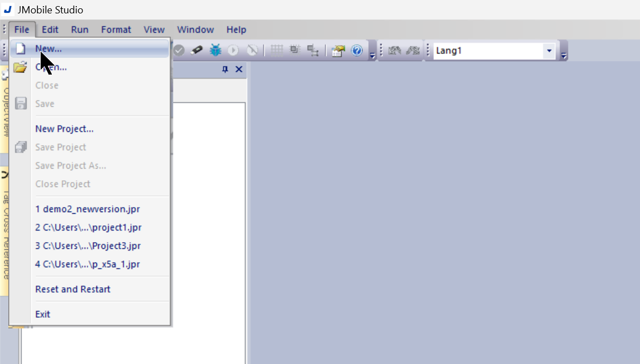Open recent file Project3.jpr

tap(90, 245)
